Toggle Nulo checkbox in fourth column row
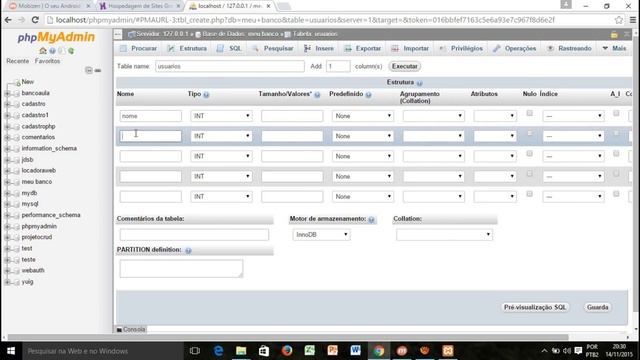640x360 pixels. click(529, 173)
